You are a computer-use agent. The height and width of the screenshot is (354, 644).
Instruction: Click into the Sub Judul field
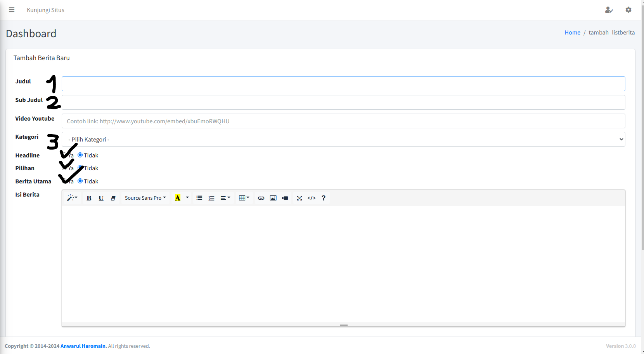[x=343, y=102]
